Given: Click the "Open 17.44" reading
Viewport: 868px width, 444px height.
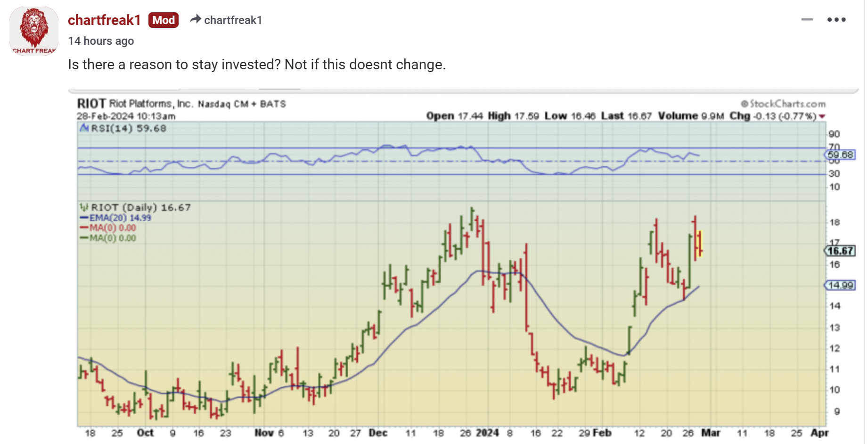Looking at the screenshot, I should (x=455, y=116).
